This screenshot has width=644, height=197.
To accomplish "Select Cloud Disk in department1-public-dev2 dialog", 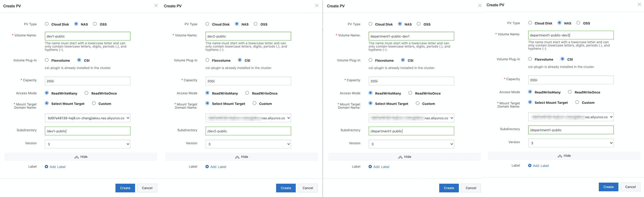I will coord(530,23).
